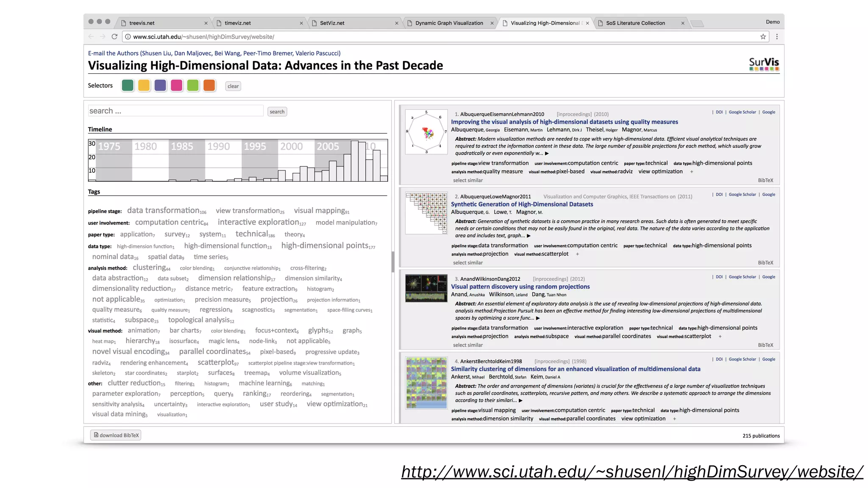Image resolution: width=868 pixels, height=488 pixels.
Task: Click site info icon in address bar
Action: click(128, 37)
